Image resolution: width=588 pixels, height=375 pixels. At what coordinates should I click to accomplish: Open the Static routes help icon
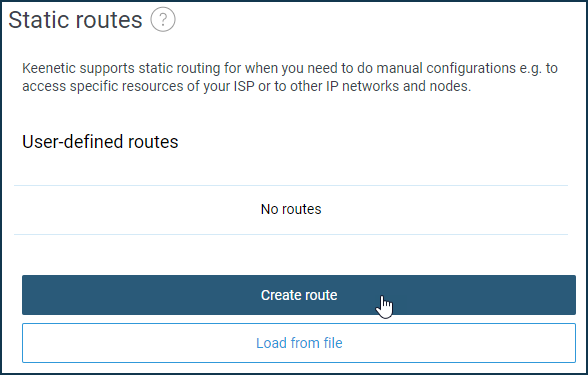tap(163, 20)
